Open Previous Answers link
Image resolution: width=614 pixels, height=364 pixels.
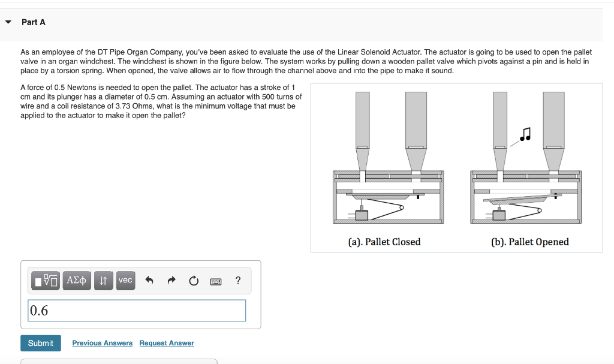pos(102,343)
